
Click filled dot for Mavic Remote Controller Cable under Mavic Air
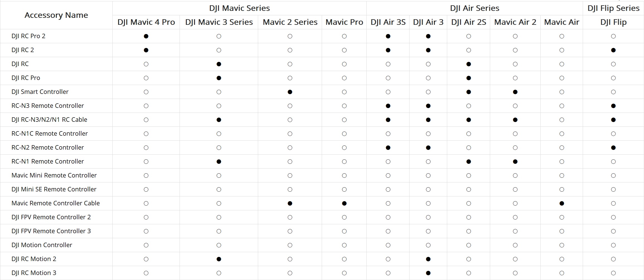click(561, 203)
